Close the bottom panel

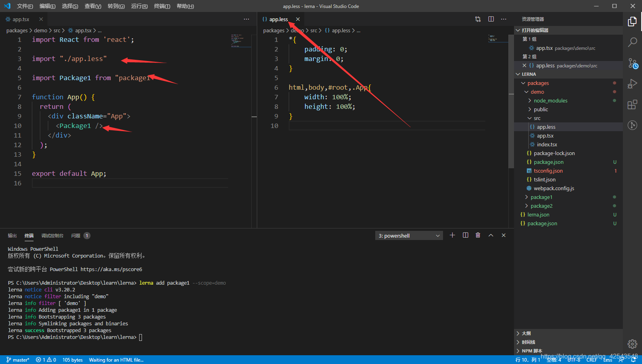coord(504,235)
